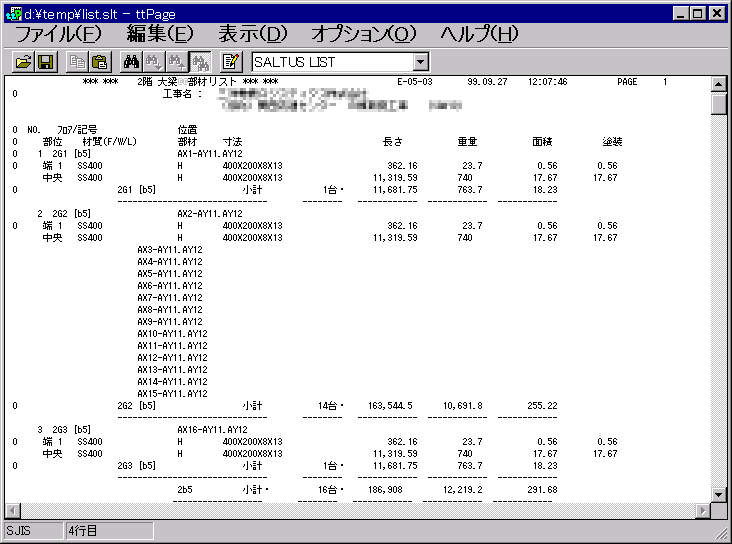Click the Open file folder icon
This screenshot has height=544, width=732.
coord(23,62)
